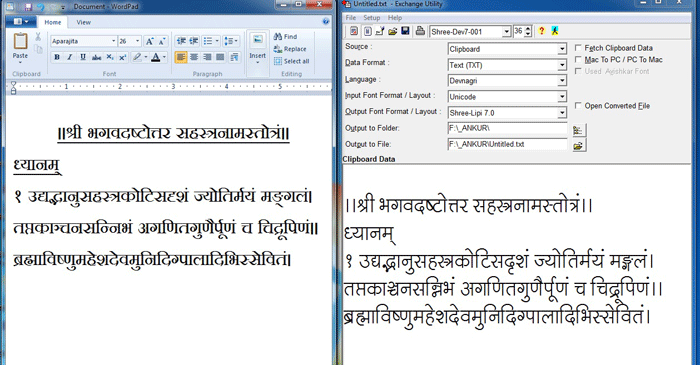Viewport: 700px width, 365px height.
Task: Switch to View tab in WordPad
Action: click(x=83, y=22)
